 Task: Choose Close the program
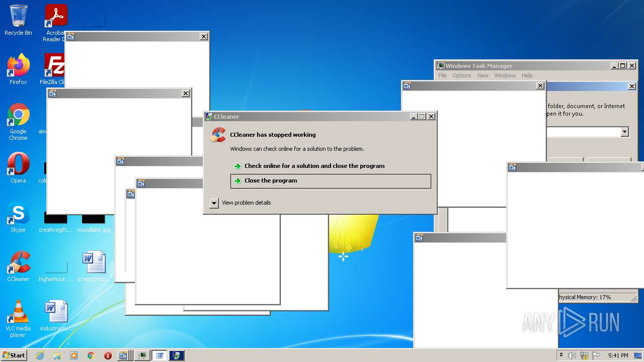click(x=331, y=181)
